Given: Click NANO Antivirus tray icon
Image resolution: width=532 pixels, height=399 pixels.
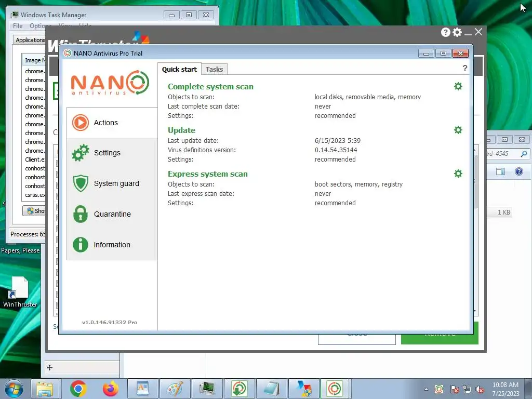Looking at the screenshot, I should click(439, 389).
